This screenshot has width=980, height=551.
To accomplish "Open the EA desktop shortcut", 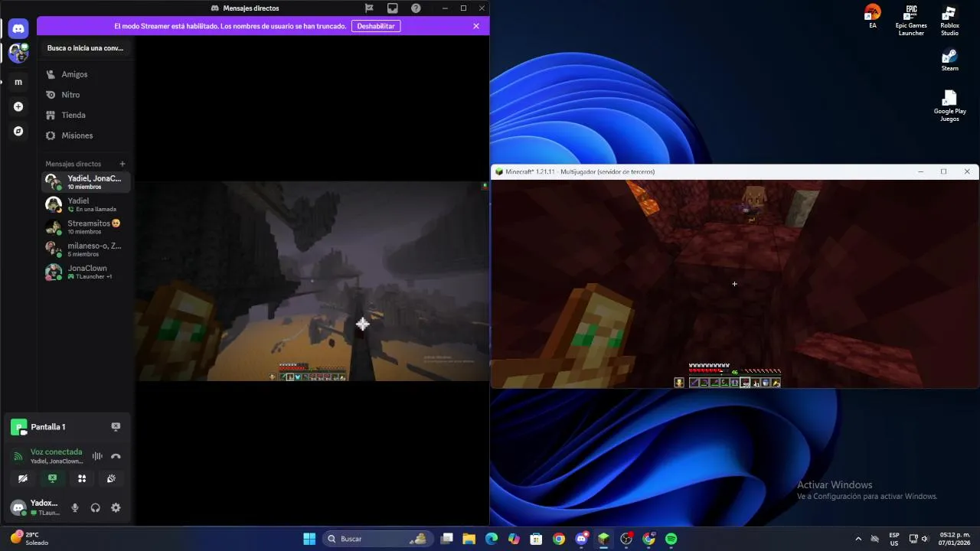I will (873, 16).
